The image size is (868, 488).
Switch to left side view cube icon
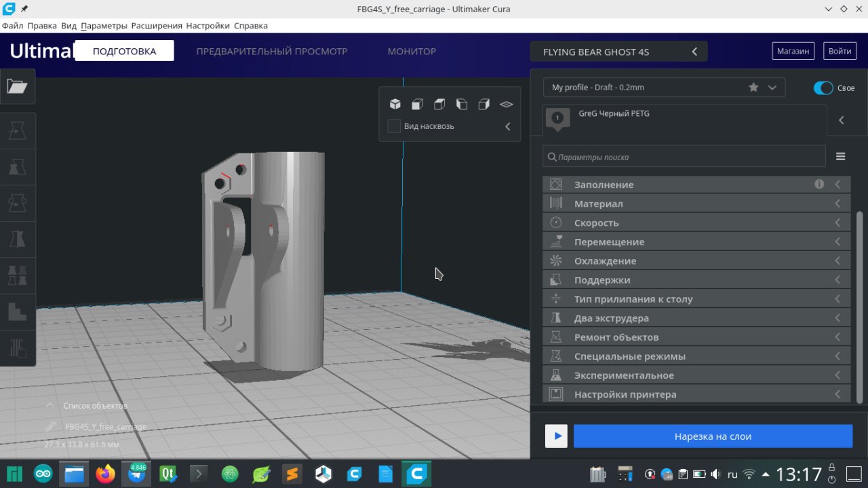(462, 104)
